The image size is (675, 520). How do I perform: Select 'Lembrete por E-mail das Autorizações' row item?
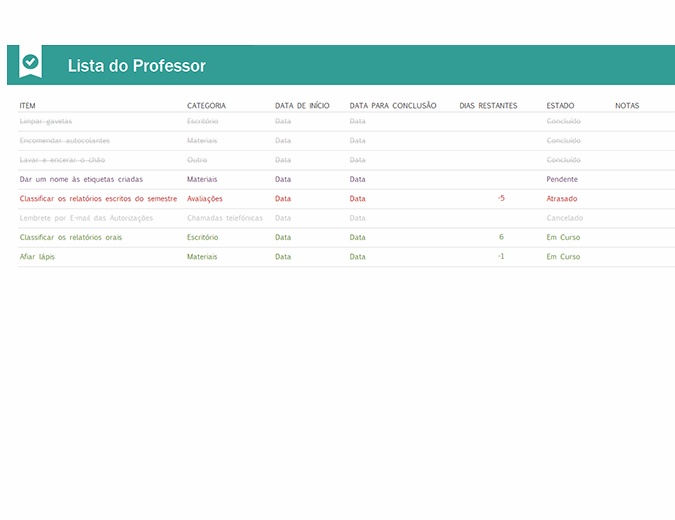tap(86, 218)
